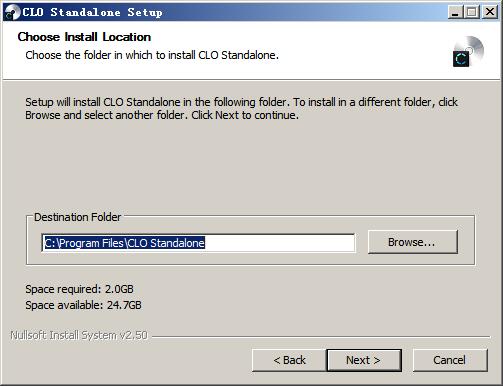Click the separator line beside Nullsoft label

point(321,337)
